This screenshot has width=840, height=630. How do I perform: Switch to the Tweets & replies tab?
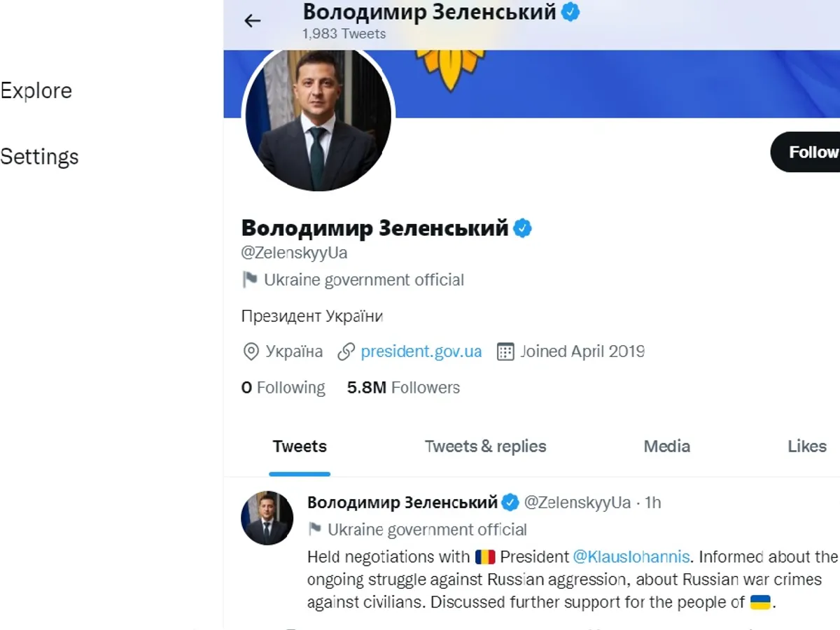[x=485, y=447]
